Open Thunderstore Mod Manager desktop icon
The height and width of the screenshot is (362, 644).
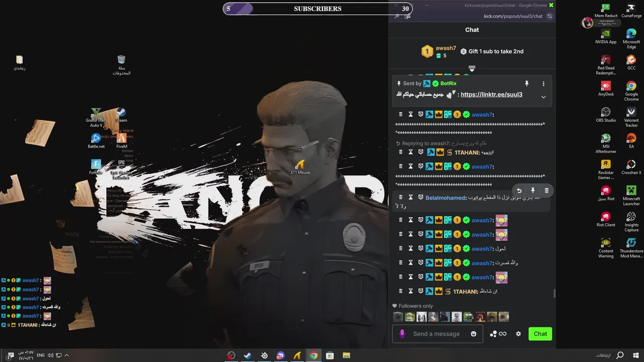(x=631, y=247)
